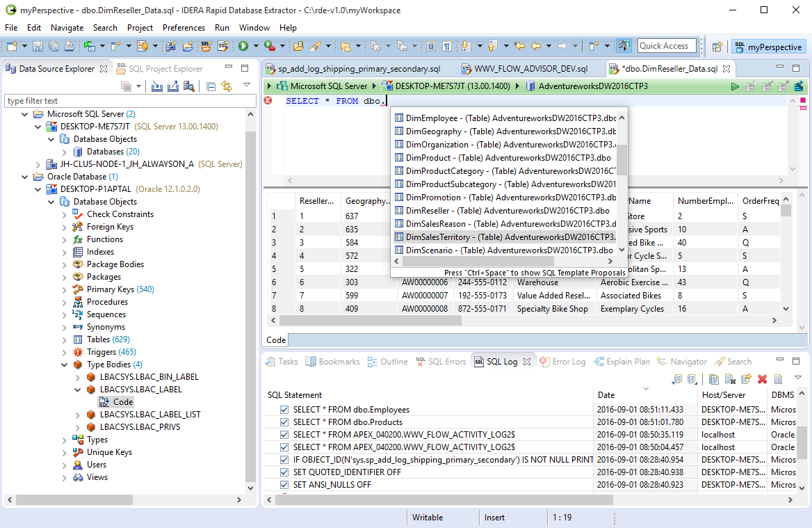Toggle checkbox for 'SET QUOTED_IDENTIFIER OFF' statement
Viewport: 812px width, 528px height.
tap(284, 472)
